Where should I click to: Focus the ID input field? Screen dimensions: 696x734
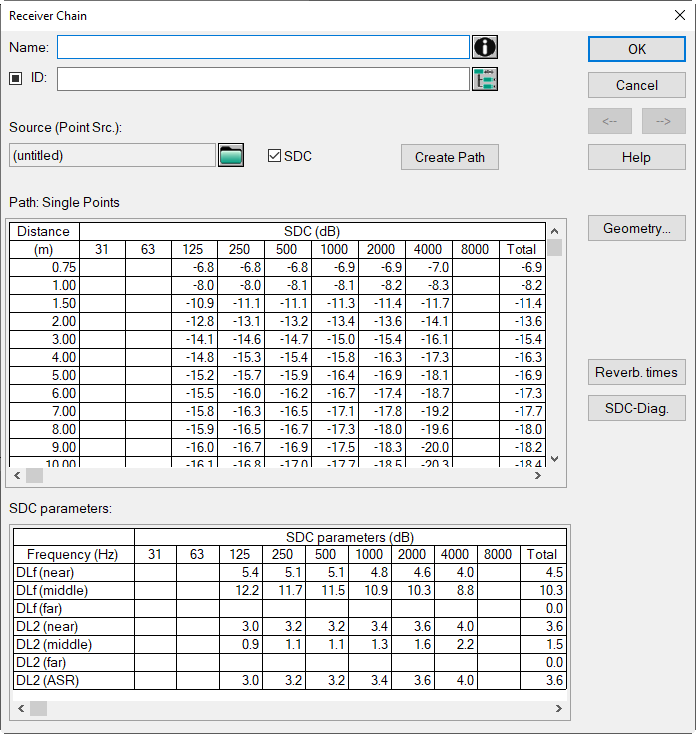click(264, 79)
